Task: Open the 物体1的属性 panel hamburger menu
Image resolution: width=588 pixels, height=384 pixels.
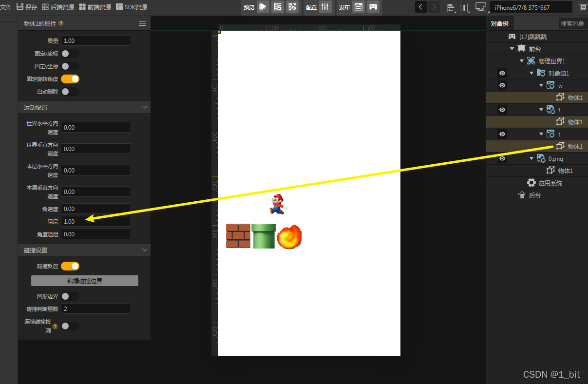Action: [142, 23]
